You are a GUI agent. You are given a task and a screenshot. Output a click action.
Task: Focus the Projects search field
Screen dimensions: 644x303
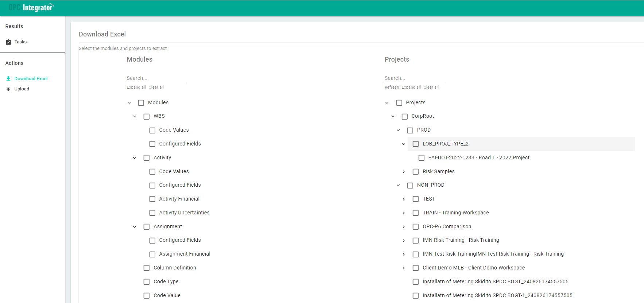pos(414,78)
